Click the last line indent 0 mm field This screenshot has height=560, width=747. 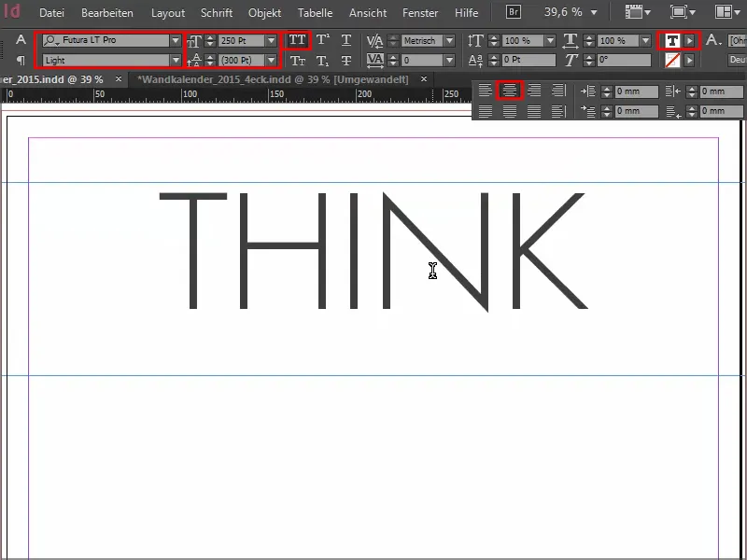[721, 111]
